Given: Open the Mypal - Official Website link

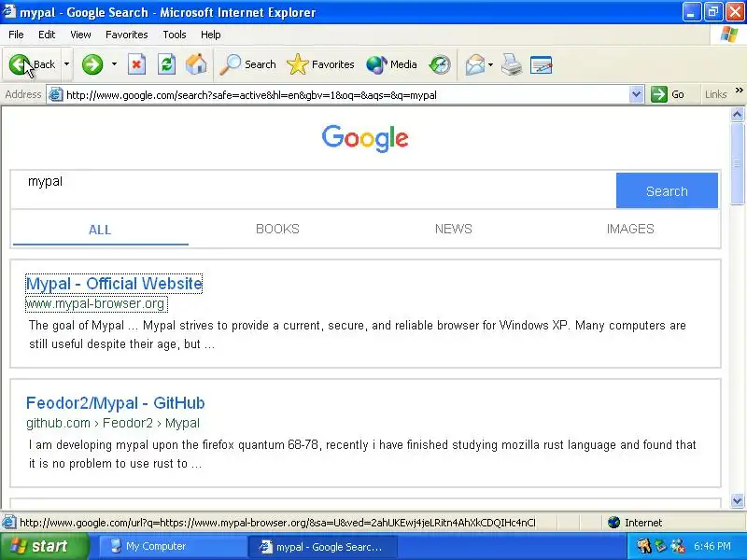Looking at the screenshot, I should point(114,284).
